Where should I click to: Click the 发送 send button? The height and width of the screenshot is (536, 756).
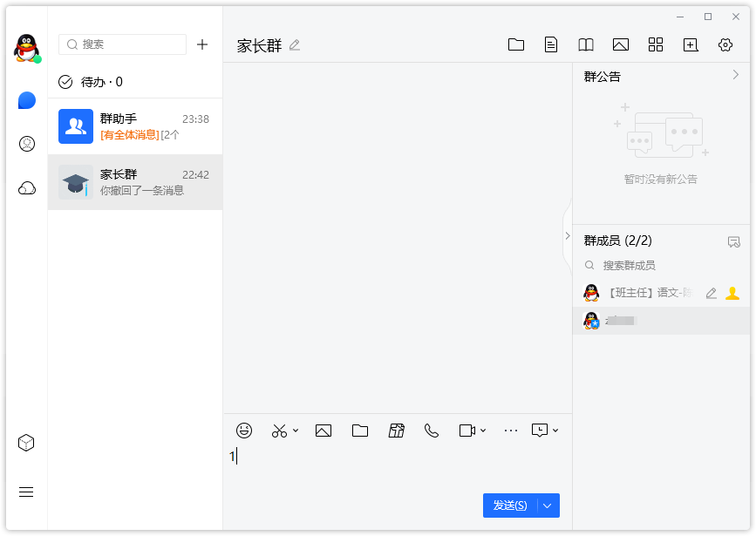click(x=510, y=505)
